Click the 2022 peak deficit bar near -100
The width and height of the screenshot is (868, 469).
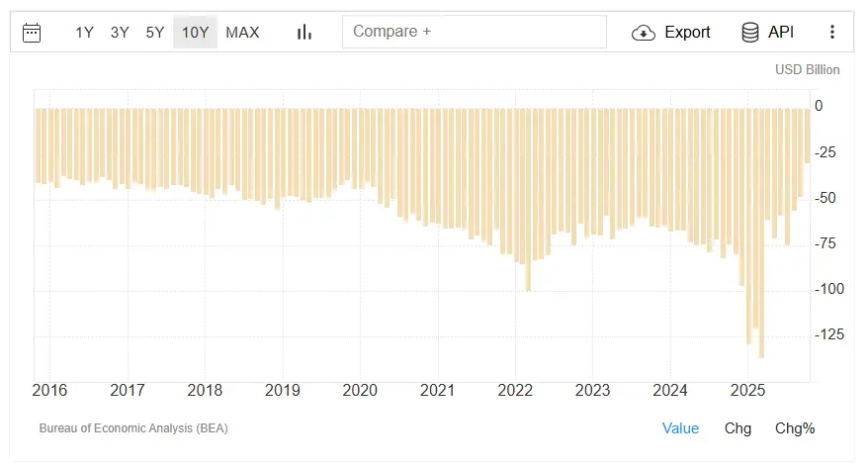click(528, 199)
